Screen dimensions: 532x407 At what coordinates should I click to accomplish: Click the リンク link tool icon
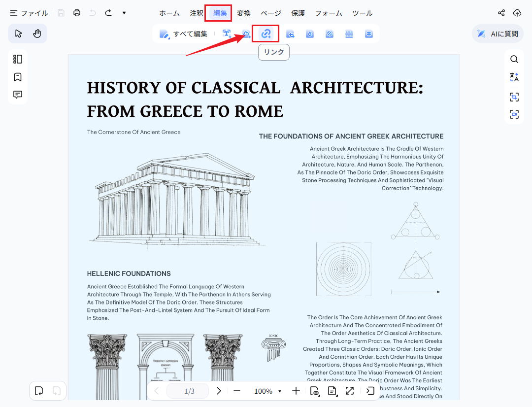(266, 34)
